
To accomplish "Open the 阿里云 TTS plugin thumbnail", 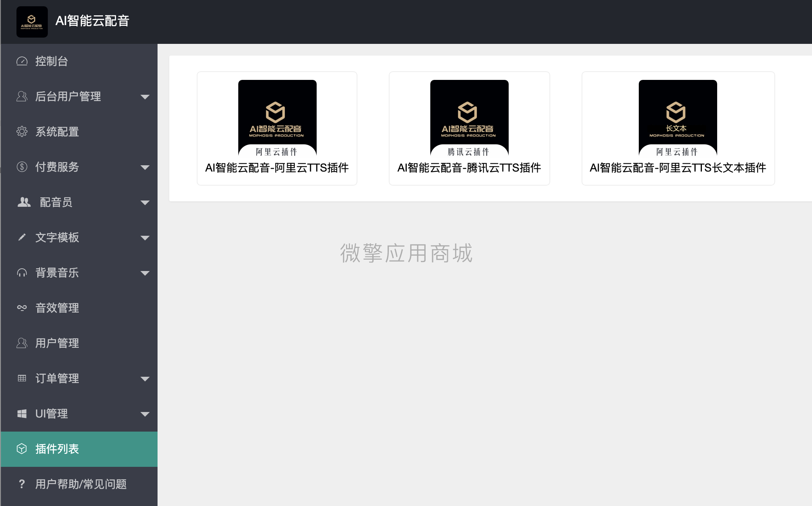I will tap(277, 119).
